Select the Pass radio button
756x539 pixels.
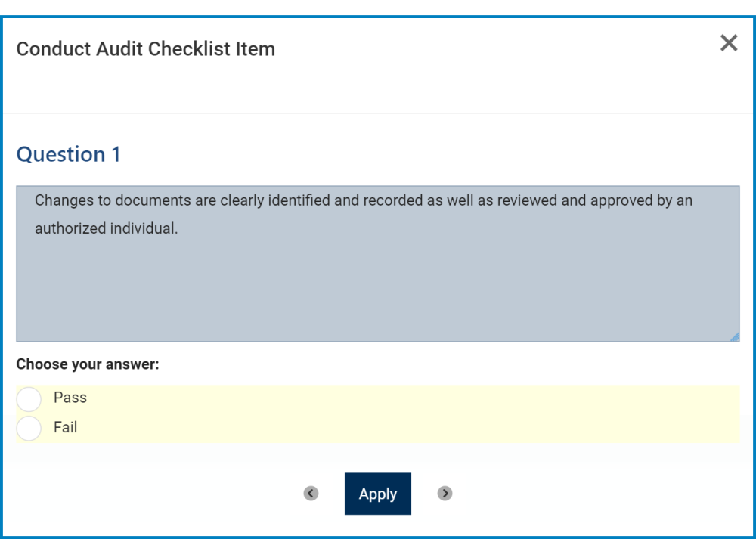pos(29,399)
